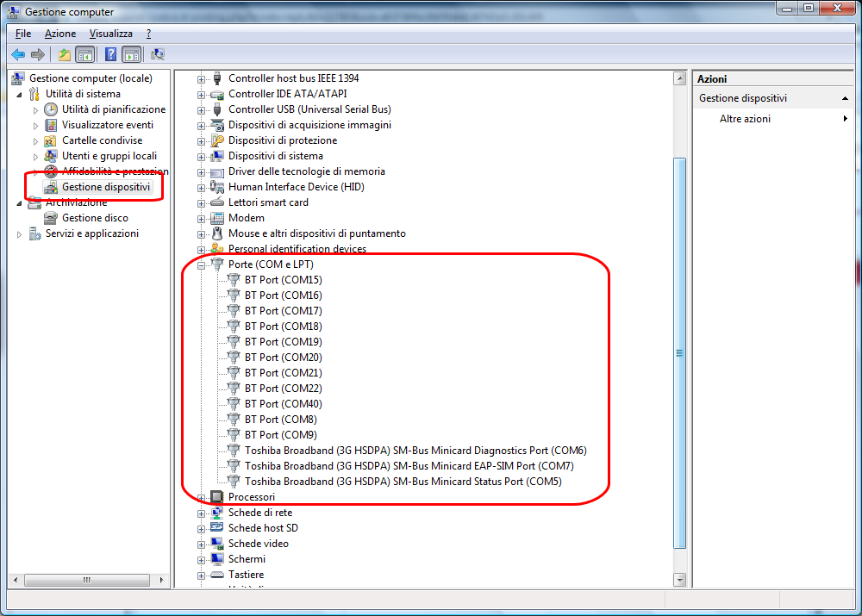The image size is (862, 616).
Task: Select Toshiba Broadband Status Port (COM5)
Action: click(403, 482)
